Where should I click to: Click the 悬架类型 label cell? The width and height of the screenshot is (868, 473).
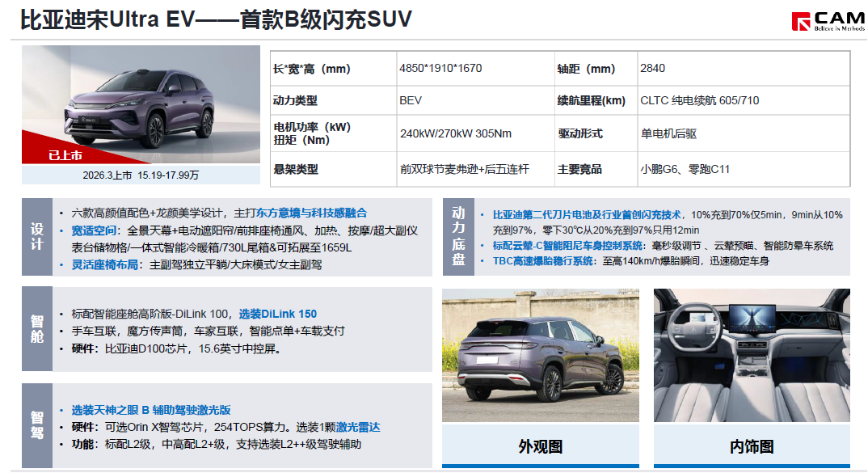(333, 169)
